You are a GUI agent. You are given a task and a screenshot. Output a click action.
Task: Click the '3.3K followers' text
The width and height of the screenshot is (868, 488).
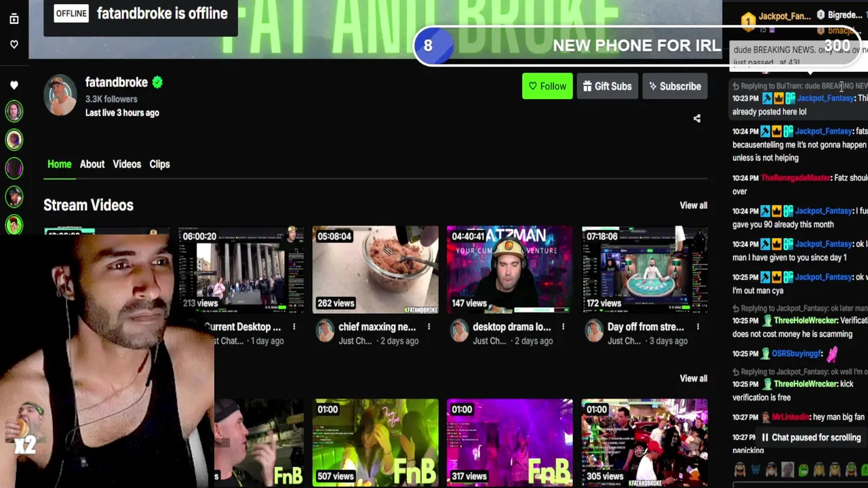[x=111, y=99]
